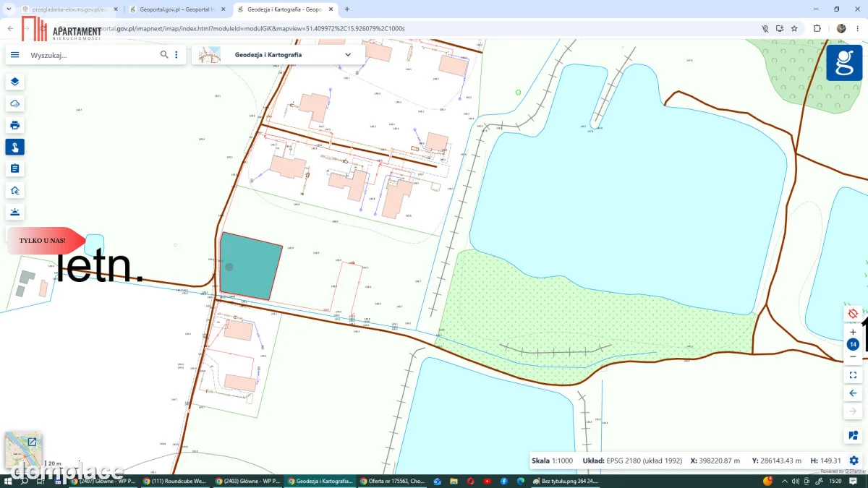Open Bez tytułu.png taskbar window
Image resolution: width=868 pixels, height=488 pixels.
(x=566, y=481)
